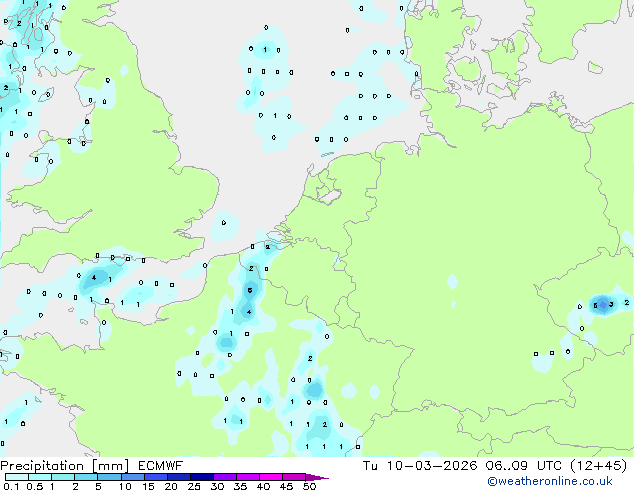634x490 pixels.
Task: Click the 0.5–1 mm legend color swatch
Action: [40, 477]
